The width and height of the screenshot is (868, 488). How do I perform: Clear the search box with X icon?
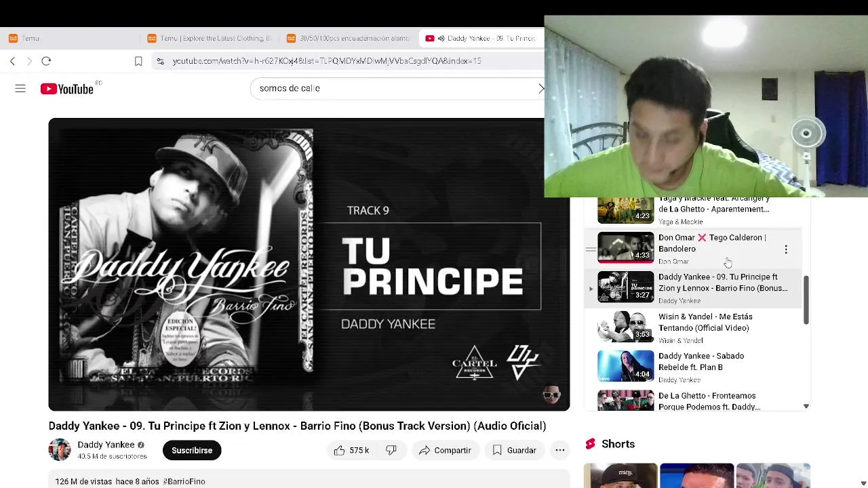[x=540, y=89]
